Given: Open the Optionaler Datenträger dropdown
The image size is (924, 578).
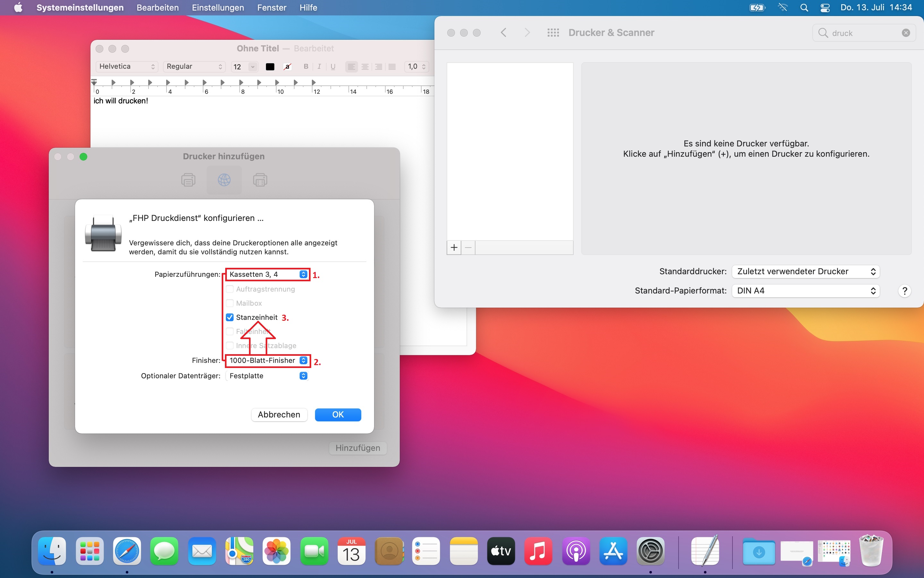Looking at the screenshot, I should pyautogui.click(x=267, y=376).
